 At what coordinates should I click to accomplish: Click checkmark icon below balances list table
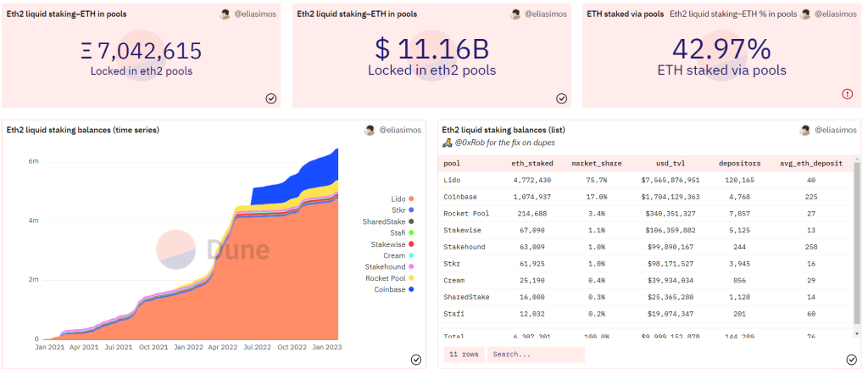[853, 360]
